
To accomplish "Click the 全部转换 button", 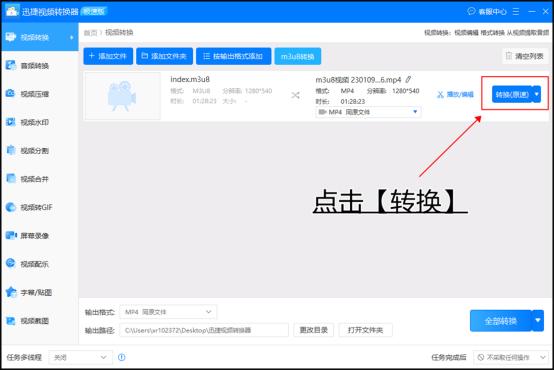I will tap(501, 321).
